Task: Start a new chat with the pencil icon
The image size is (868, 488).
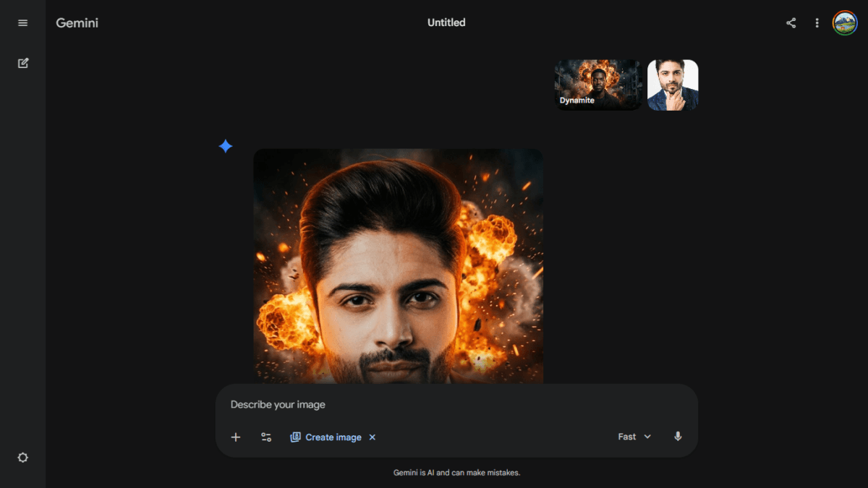Action: (x=22, y=63)
